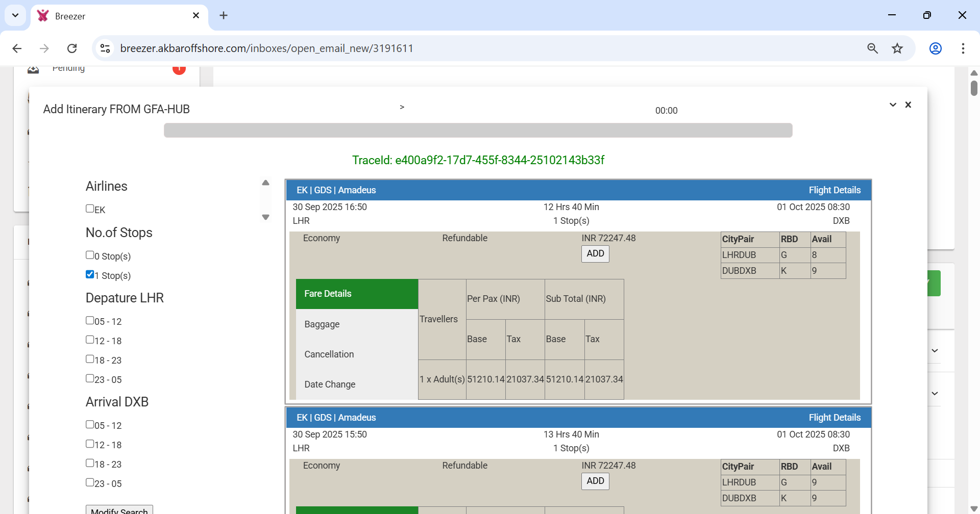Viewport: 980px width, 514px height.
Task: Open the Chrome profile icon
Action: point(935,48)
